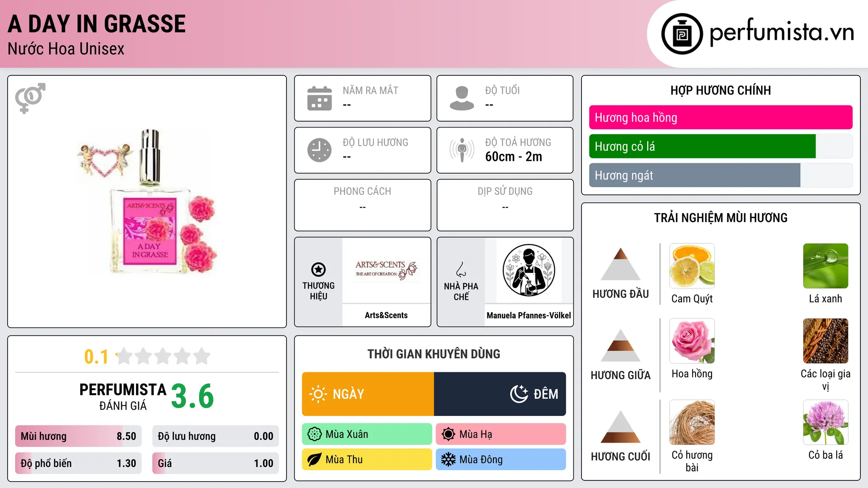Select the Đêm time-of-day block
The width and height of the screenshot is (868, 488).
click(x=500, y=394)
